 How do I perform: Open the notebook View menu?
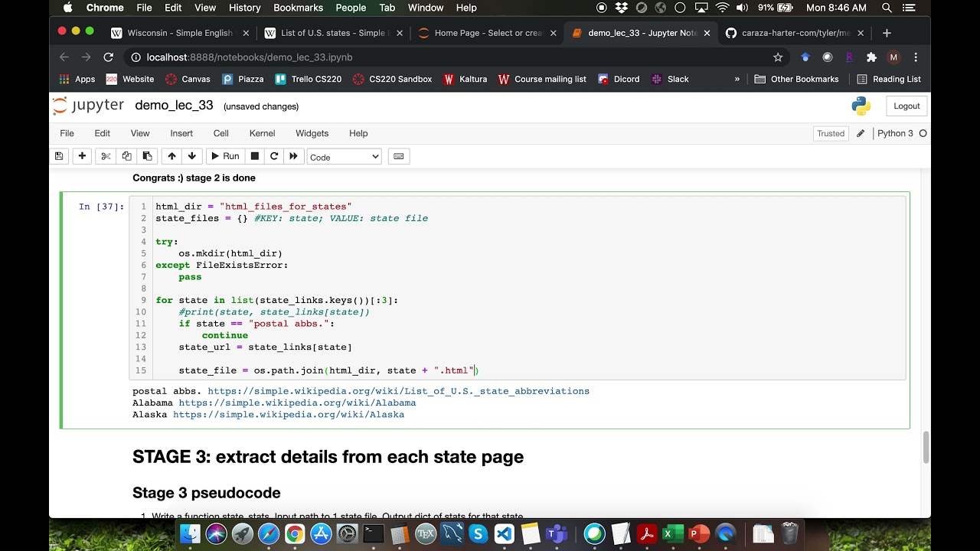[x=140, y=133]
